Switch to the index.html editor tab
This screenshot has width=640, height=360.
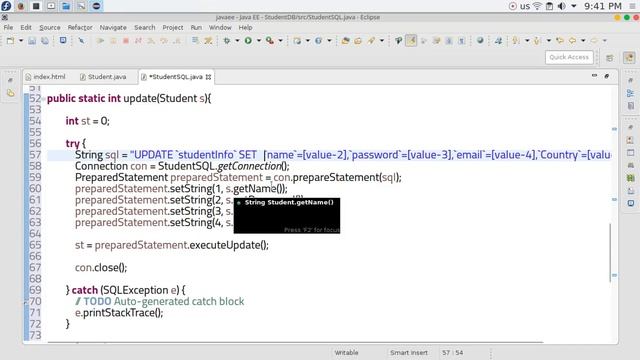tap(46, 77)
